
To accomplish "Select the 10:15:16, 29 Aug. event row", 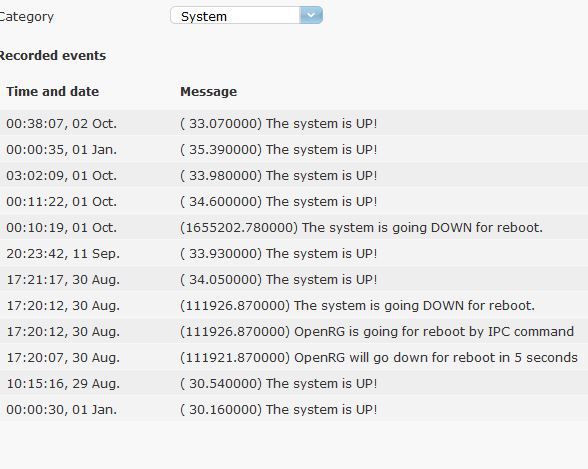I will (x=294, y=383).
